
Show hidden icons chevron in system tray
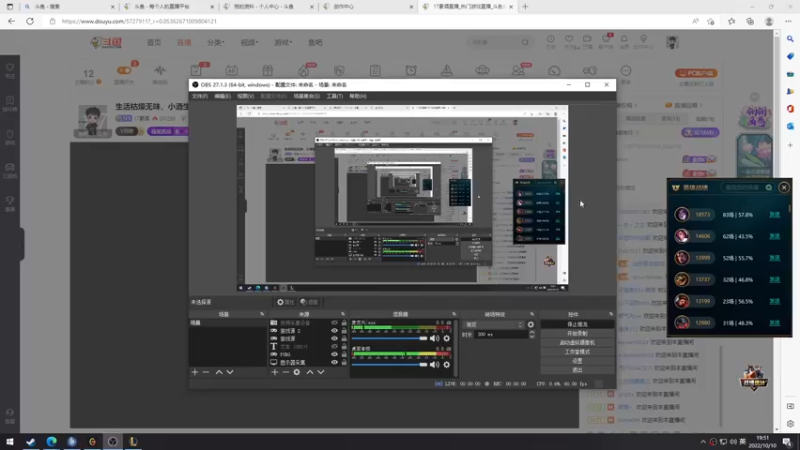pos(703,442)
